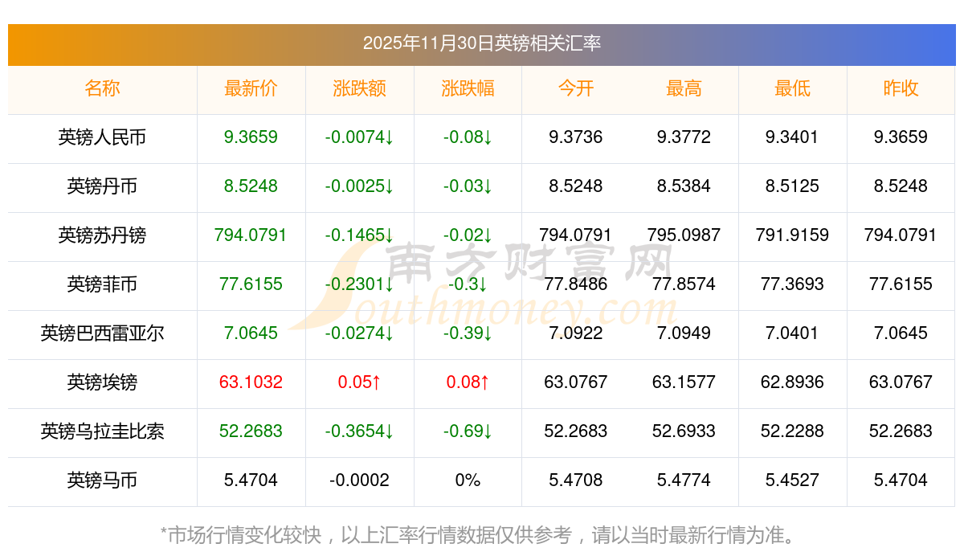Screen dimensions: 964x560
Task: Click lowest price 77.3693
Action: point(792,284)
